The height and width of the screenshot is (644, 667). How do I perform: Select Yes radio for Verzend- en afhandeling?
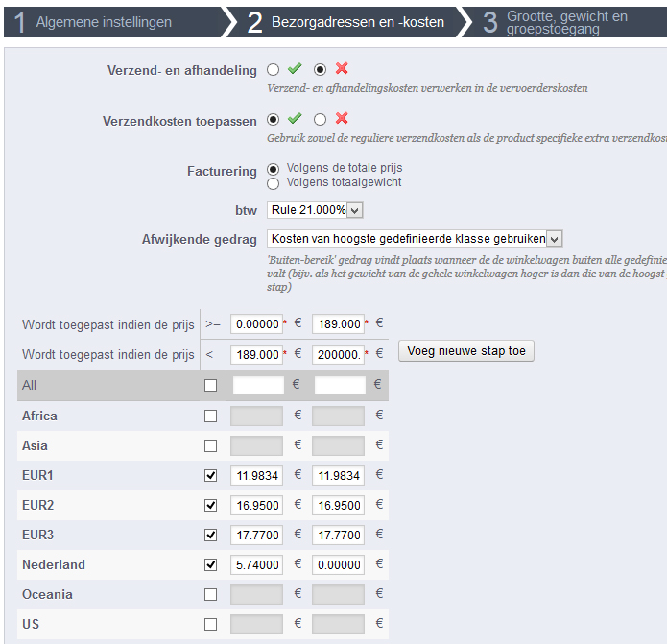274,70
